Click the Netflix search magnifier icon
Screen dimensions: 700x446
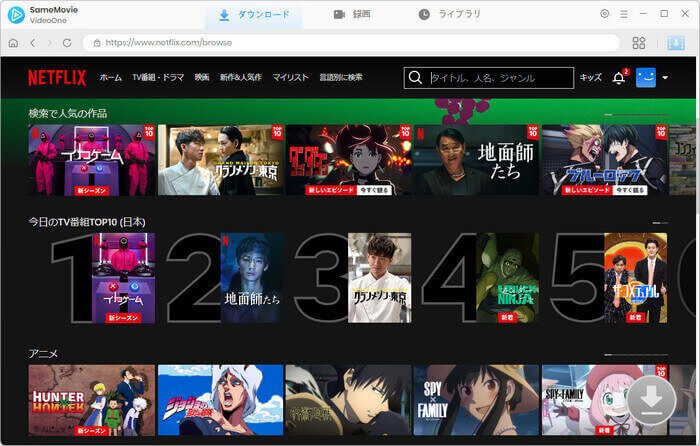(x=415, y=78)
